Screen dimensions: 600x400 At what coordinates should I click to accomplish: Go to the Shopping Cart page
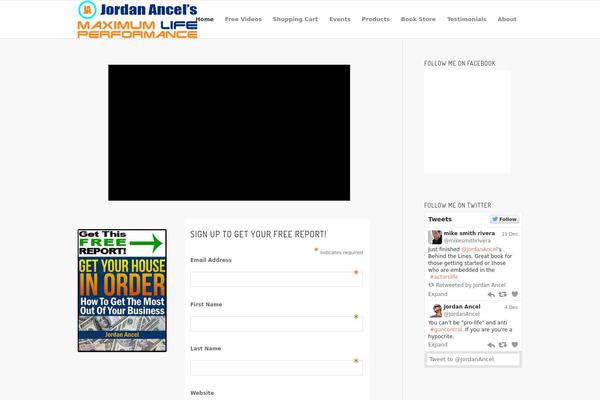295,19
